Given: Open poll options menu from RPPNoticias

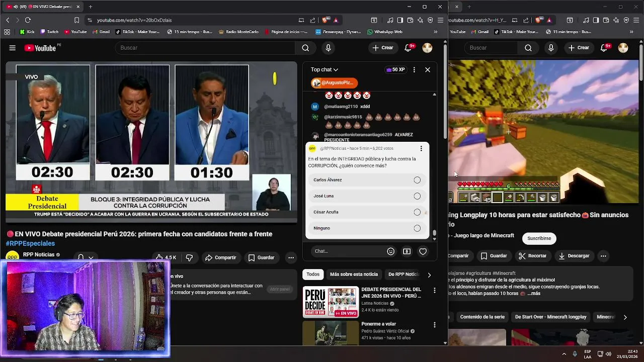Looking at the screenshot, I should click(421, 148).
